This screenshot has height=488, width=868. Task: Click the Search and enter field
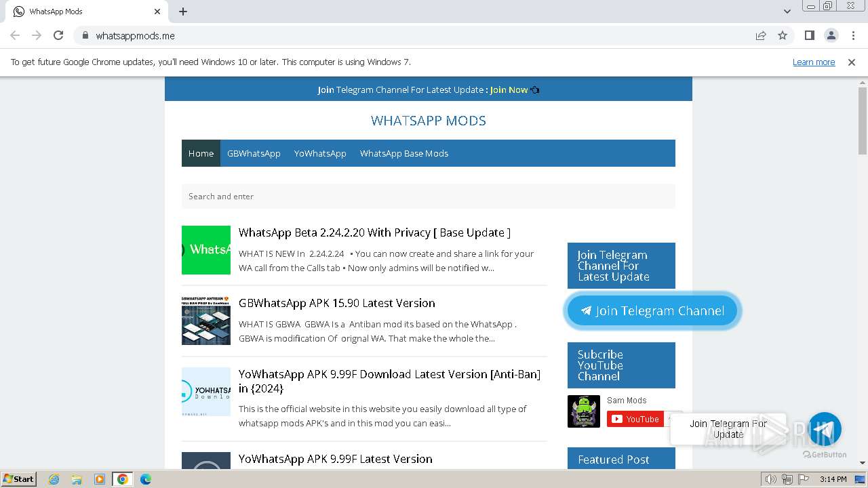[429, 197]
